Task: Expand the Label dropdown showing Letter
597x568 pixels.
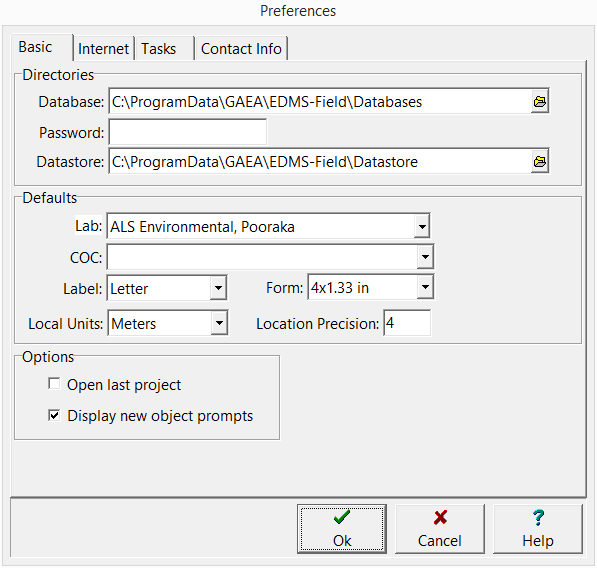Action: pyautogui.click(x=218, y=287)
